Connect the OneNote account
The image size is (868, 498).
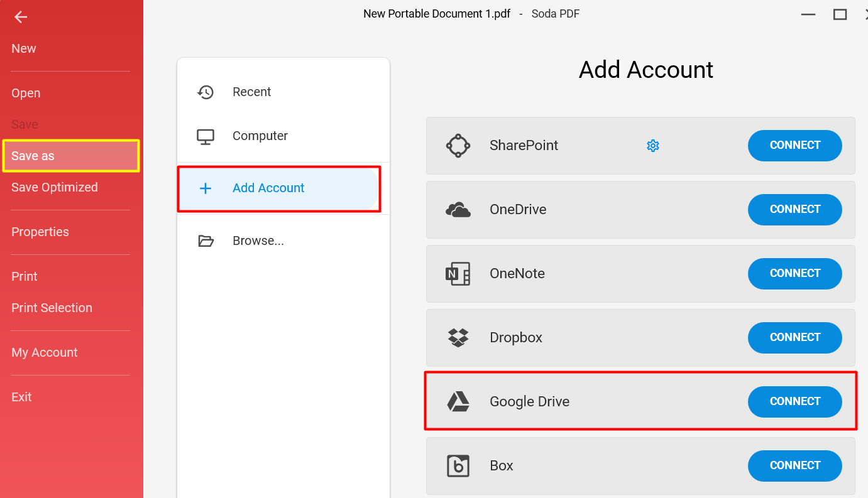(794, 273)
